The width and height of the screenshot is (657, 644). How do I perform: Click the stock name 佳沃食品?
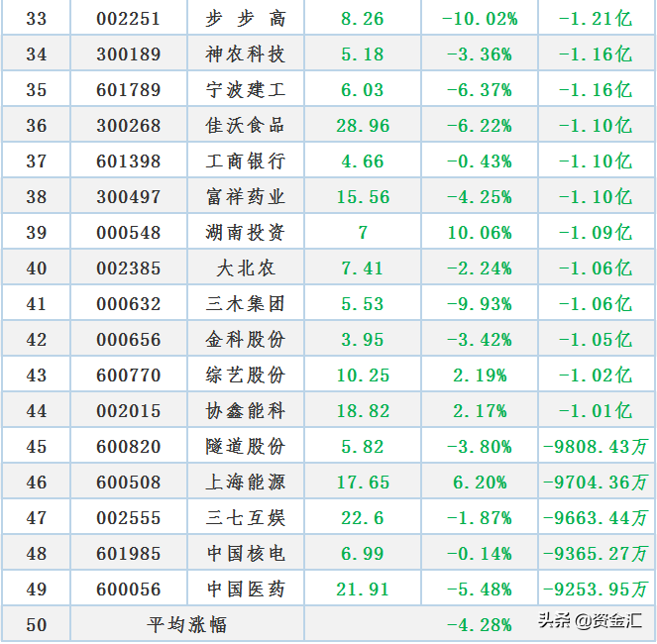[246, 126]
